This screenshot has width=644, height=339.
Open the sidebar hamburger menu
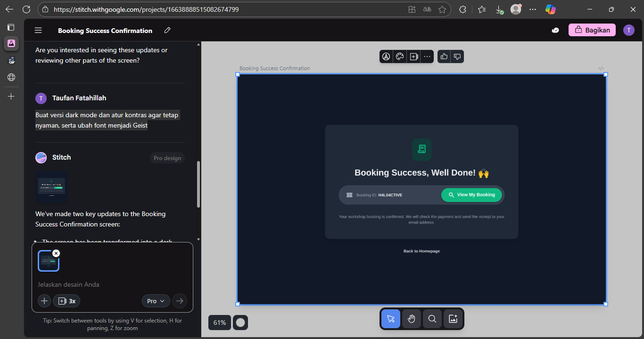(38, 30)
